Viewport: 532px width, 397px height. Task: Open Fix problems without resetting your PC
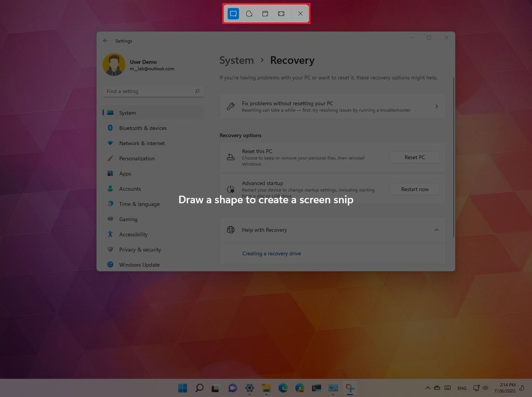click(x=332, y=106)
